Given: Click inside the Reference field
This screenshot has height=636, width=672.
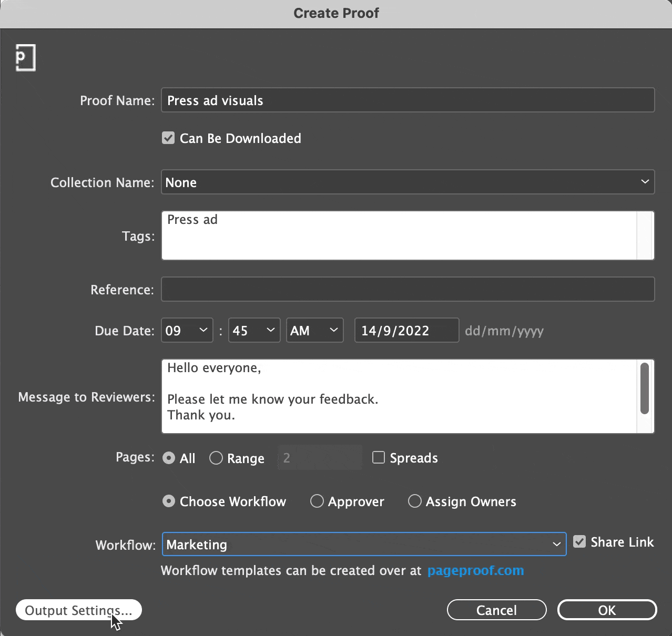Looking at the screenshot, I should pyautogui.click(x=408, y=289).
